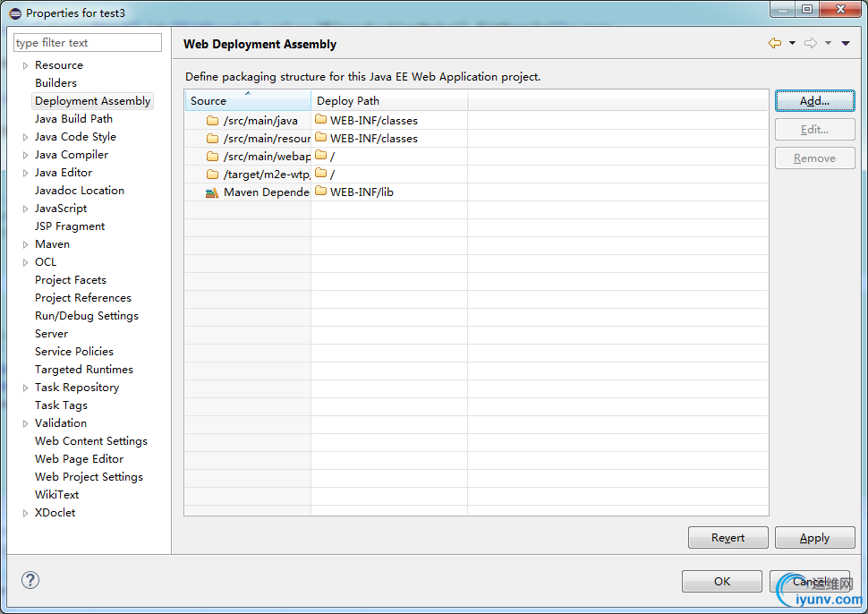Select Builders in the properties tree

coord(55,83)
